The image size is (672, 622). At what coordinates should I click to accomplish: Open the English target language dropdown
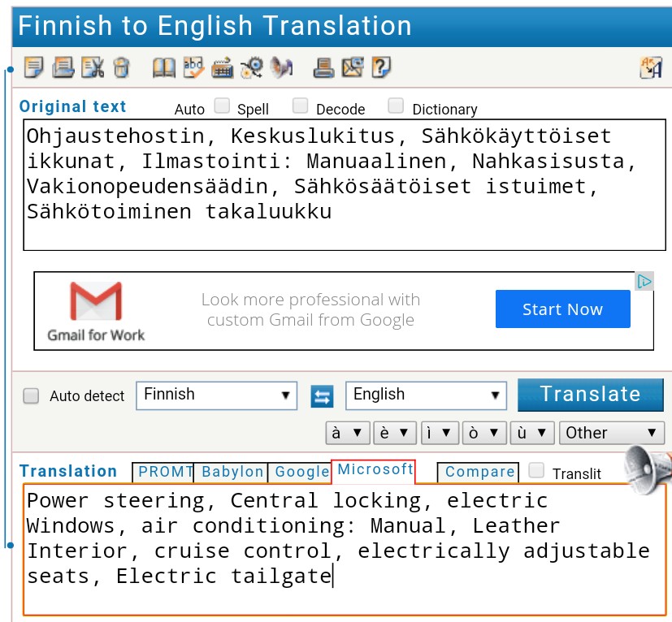click(426, 395)
